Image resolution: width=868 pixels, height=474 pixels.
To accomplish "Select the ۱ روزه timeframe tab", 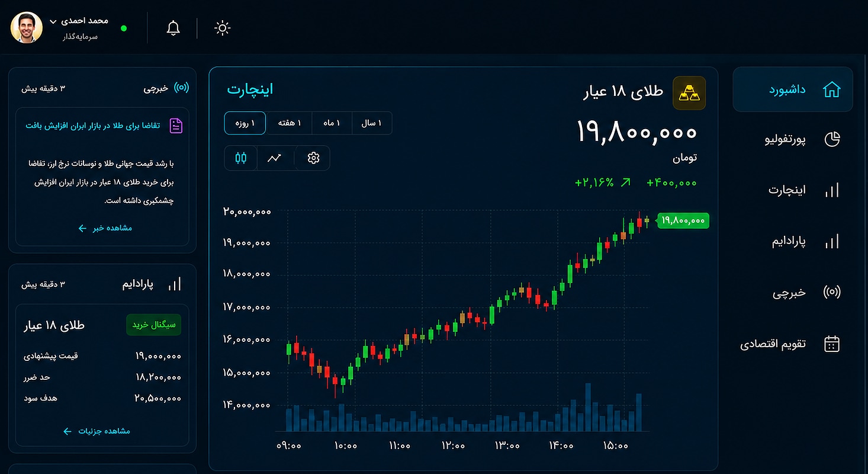I will pyautogui.click(x=245, y=123).
